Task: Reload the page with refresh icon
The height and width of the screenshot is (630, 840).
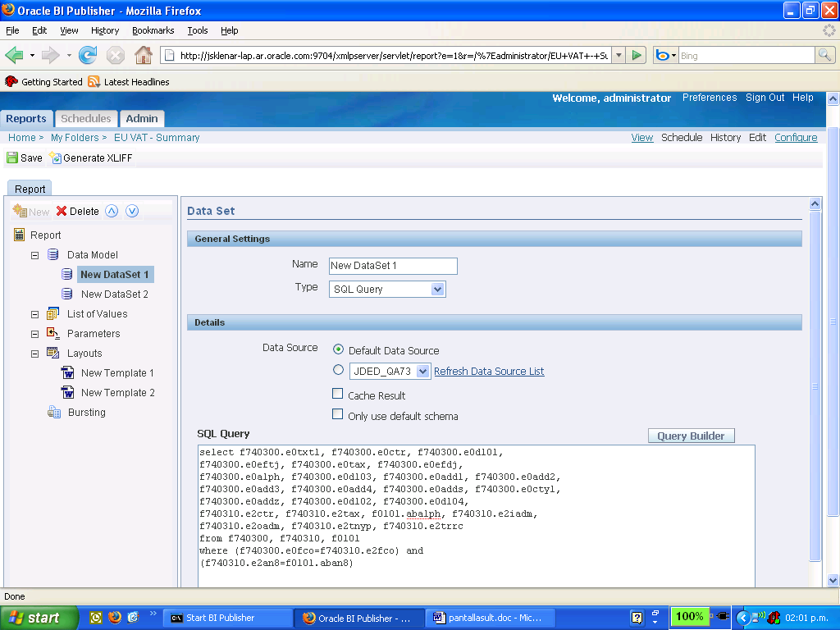Action: 88,55
